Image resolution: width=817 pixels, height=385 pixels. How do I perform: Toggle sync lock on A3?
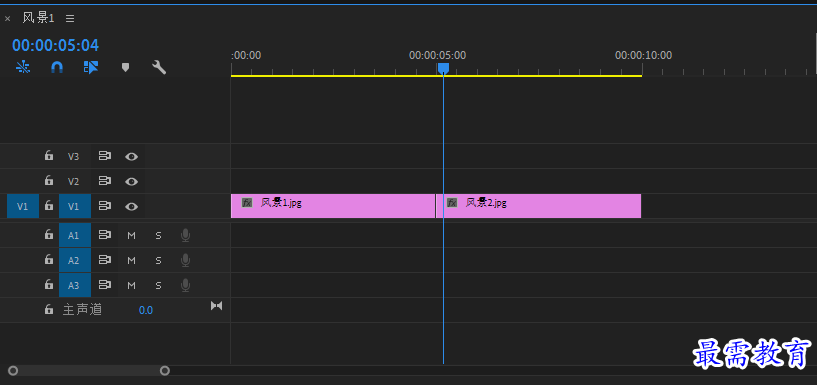click(x=105, y=285)
